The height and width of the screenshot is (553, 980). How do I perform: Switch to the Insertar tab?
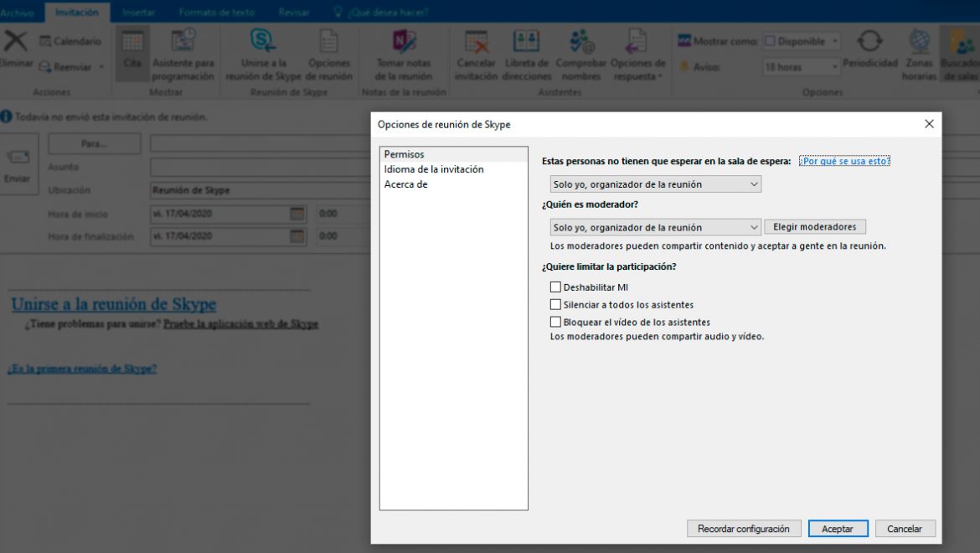click(139, 12)
